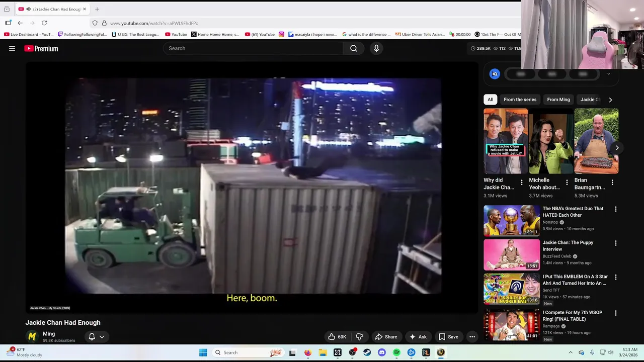Toggle the notification bell for Ming
644x362 pixels.
coord(92,337)
